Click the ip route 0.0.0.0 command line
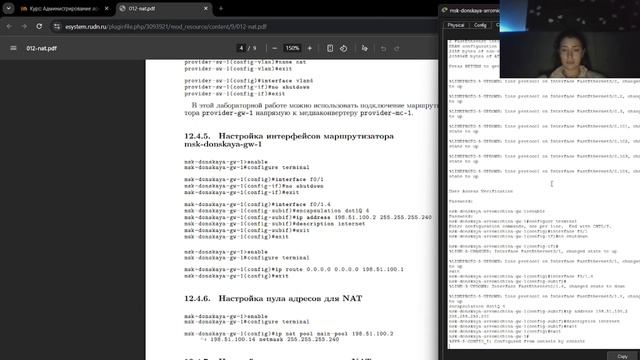This screenshot has width=640, height=360. (x=294, y=269)
